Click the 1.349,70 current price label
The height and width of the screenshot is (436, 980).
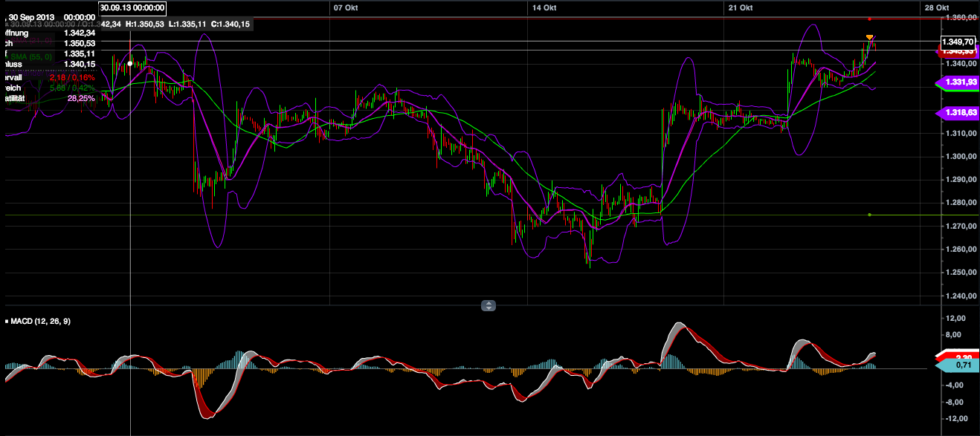958,42
